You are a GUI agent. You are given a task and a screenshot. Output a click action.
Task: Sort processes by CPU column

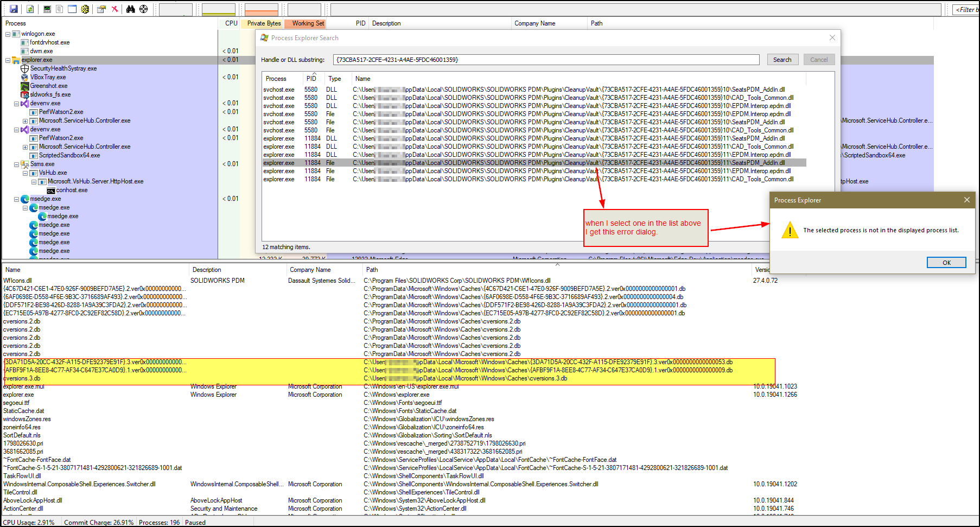230,23
